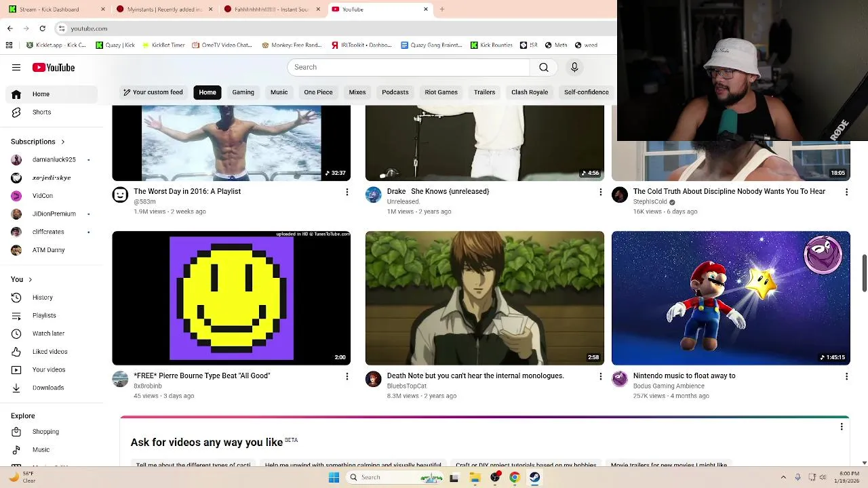Open options for Pierre Bourne Type Beat video

(347, 376)
